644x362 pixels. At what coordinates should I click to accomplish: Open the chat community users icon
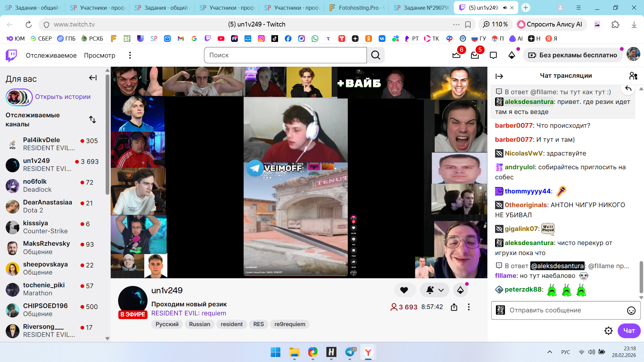[x=633, y=76]
